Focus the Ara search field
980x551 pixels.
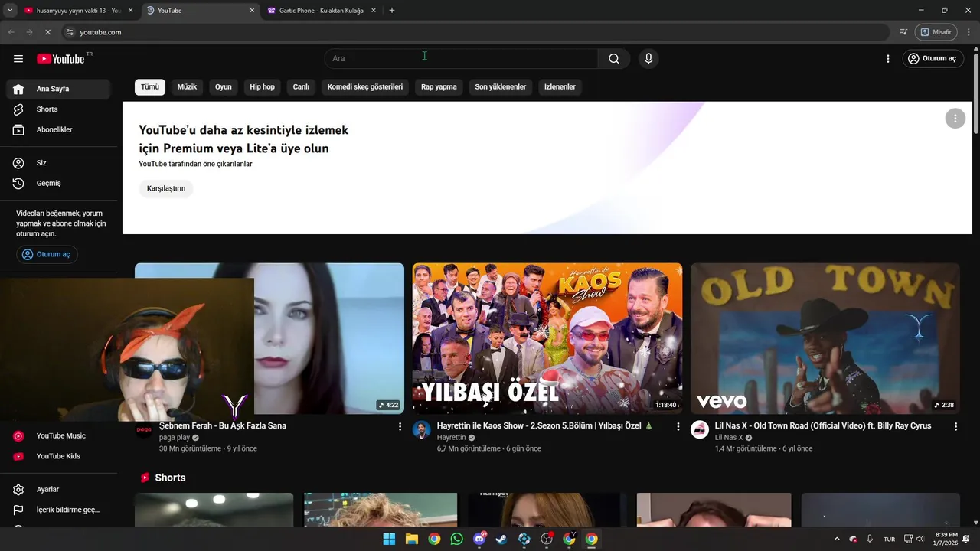pos(462,59)
